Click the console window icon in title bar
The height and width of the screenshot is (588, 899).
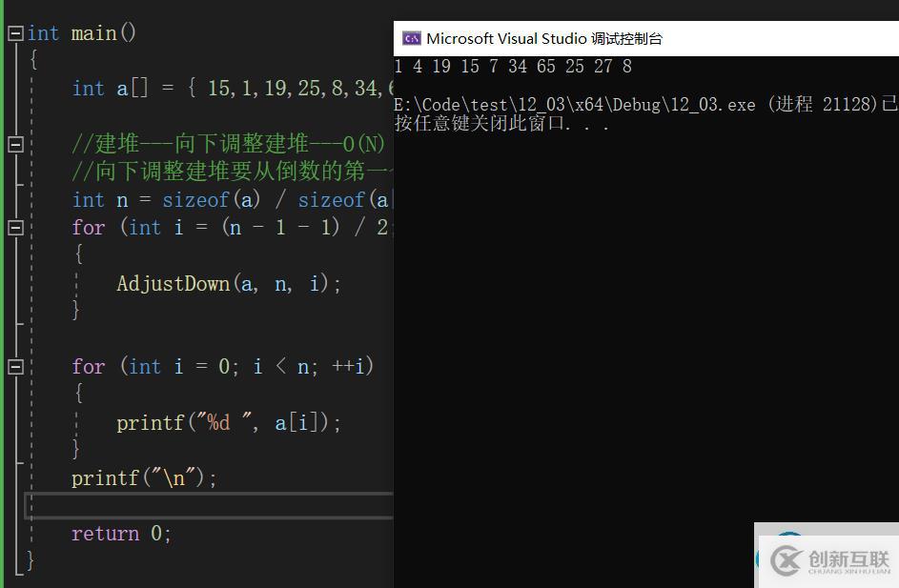(411, 39)
